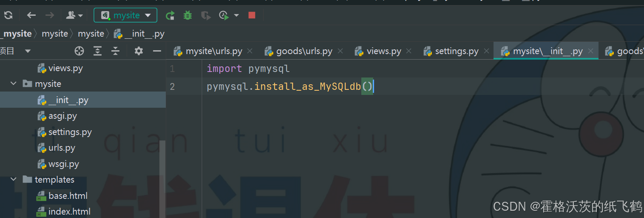The height and width of the screenshot is (218, 644).
Task: Click second mysite breadcrumb segment
Action: (x=91, y=34)
